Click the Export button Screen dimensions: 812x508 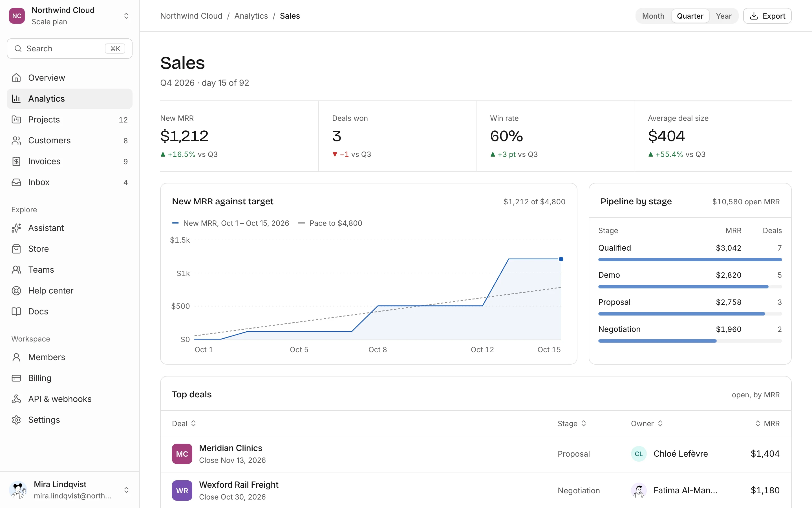(x=767, y=16)
